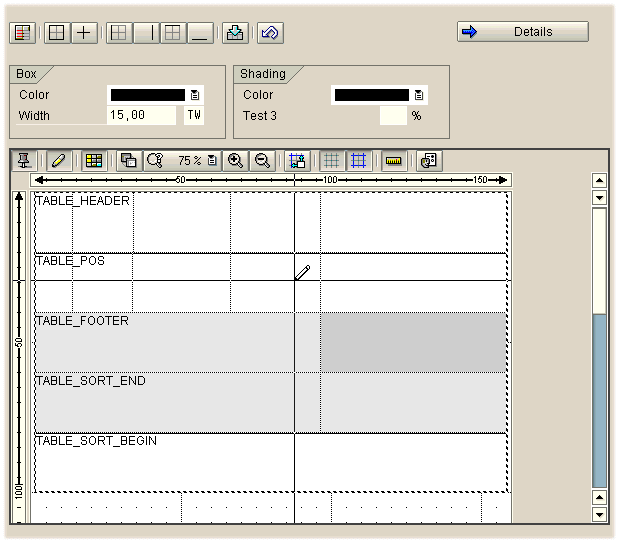Screen dimensions: 619x543
Task: Open the Shading color value picker
Action: click(419, 95)
